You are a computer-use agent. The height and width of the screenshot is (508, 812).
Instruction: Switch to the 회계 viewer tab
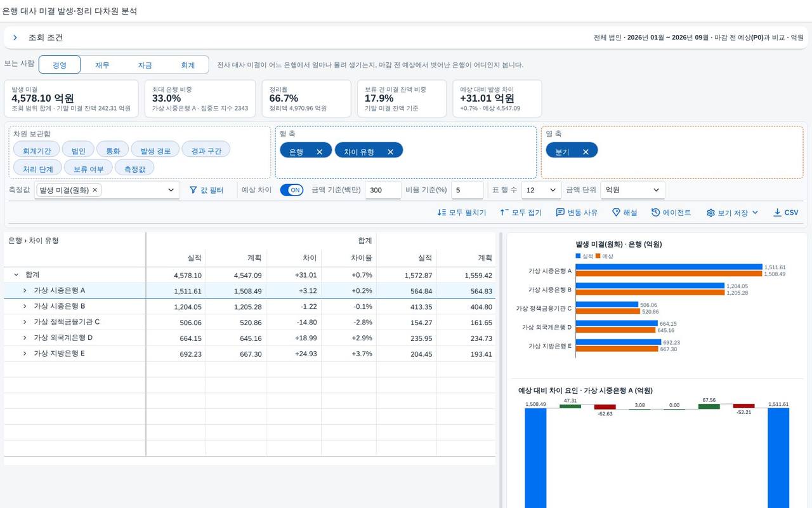tap(188, 65)
